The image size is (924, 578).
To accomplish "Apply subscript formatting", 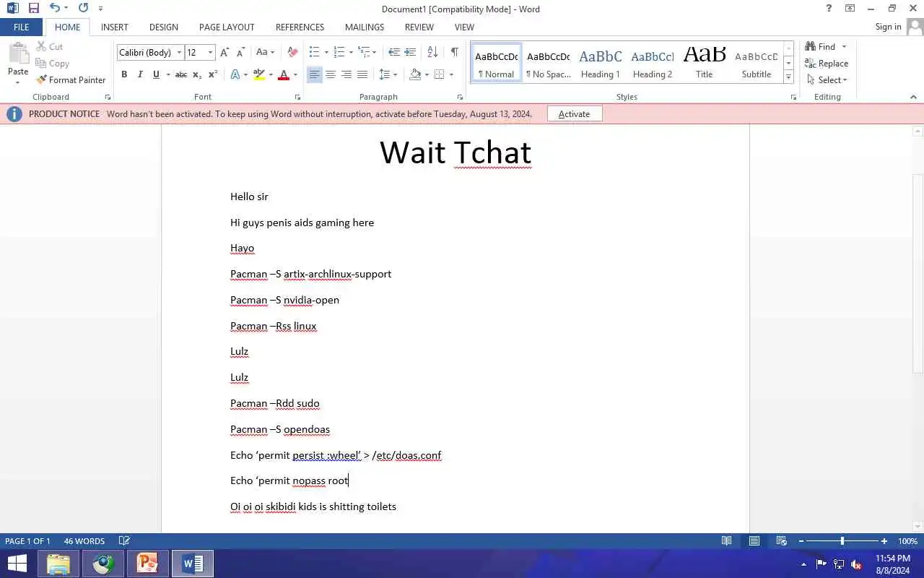I will pyautogui.click(x=197, y=74).
